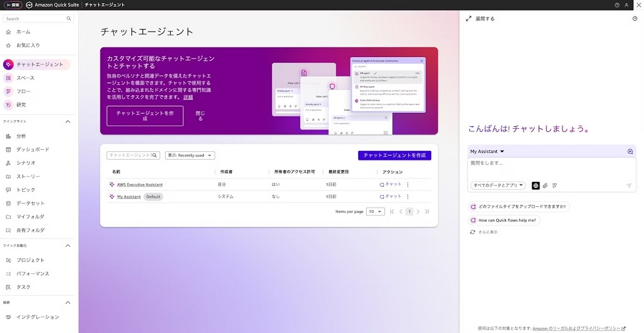Click the banner チャットエージェントを作成 button
This screenshot has width=644, height=333.
[x=145, y=116]
